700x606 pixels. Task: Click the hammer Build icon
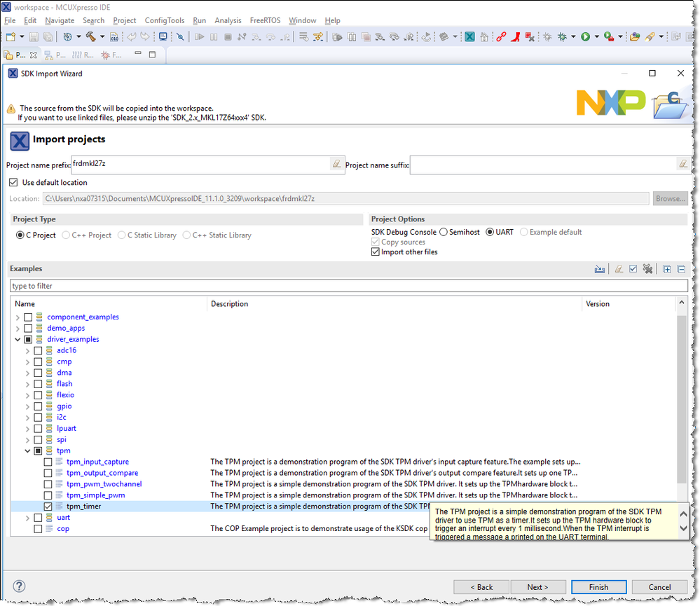coord(90,36)
